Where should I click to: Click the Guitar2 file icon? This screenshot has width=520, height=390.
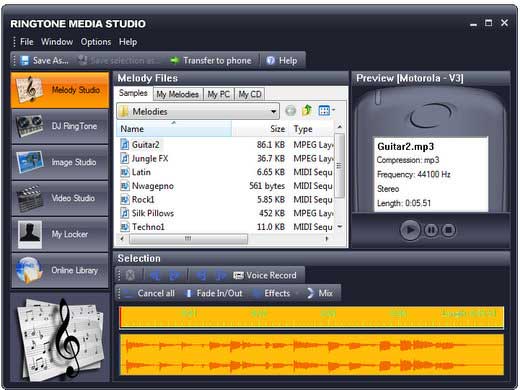click(125, 145)
